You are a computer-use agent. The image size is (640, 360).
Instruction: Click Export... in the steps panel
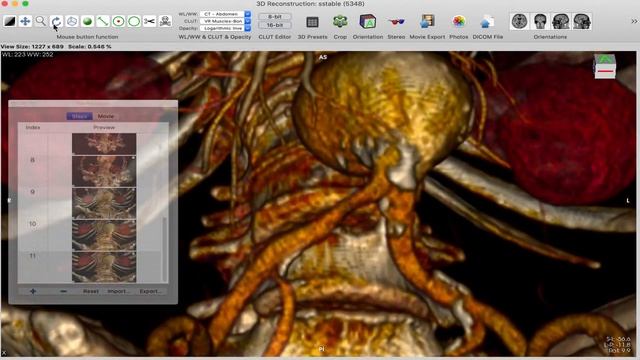(x=150, y=291)
